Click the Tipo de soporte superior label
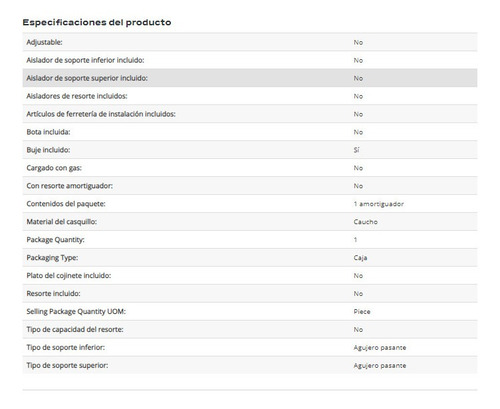Viewport: 500px width, 409px height. 67,365
